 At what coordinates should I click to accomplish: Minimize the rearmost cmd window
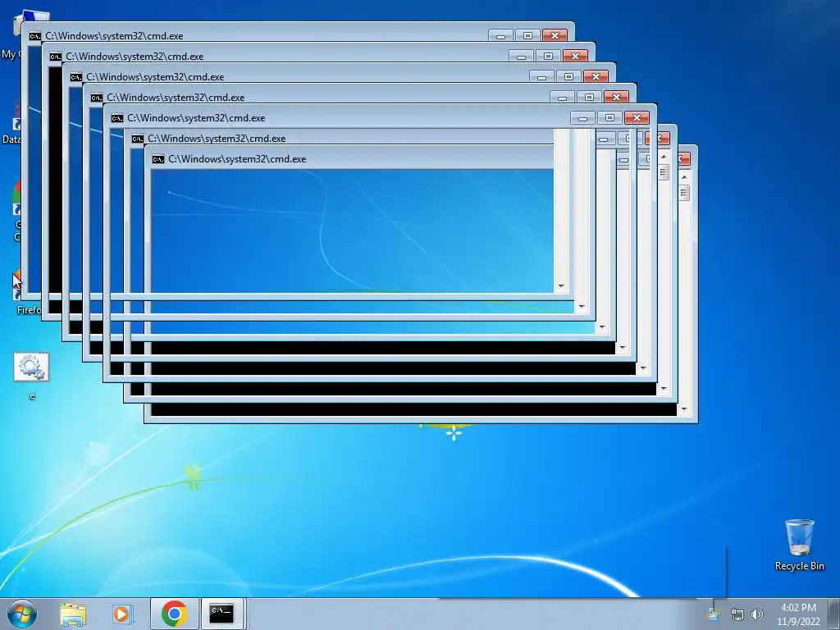500,36
